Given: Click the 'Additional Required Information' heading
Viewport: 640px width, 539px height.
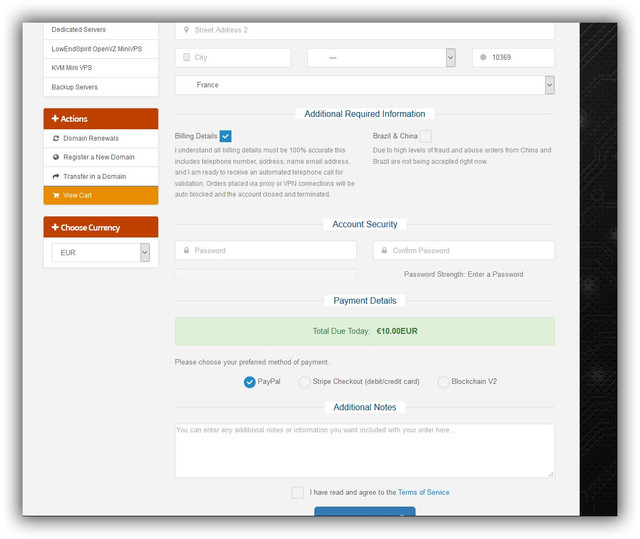Looking at the screenshot, I should tap(364, 114).
